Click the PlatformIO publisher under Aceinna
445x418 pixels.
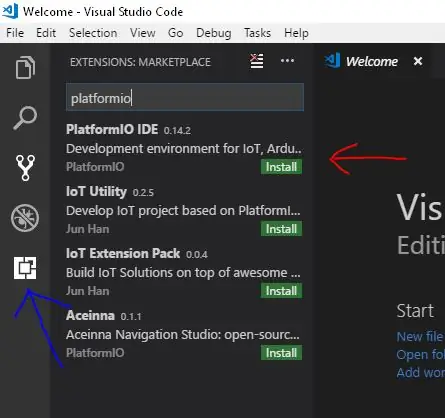point(95,353)
